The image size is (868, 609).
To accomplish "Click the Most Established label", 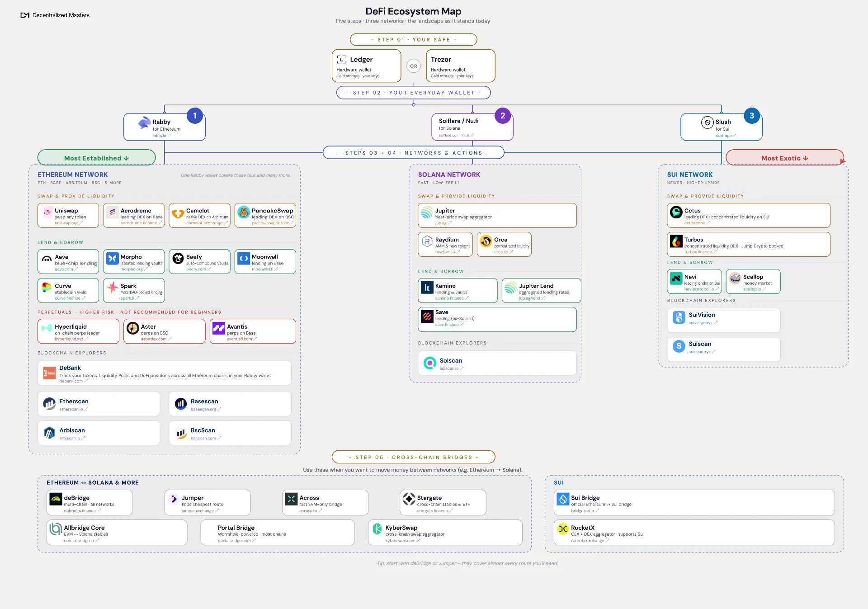I will [96, 158].
